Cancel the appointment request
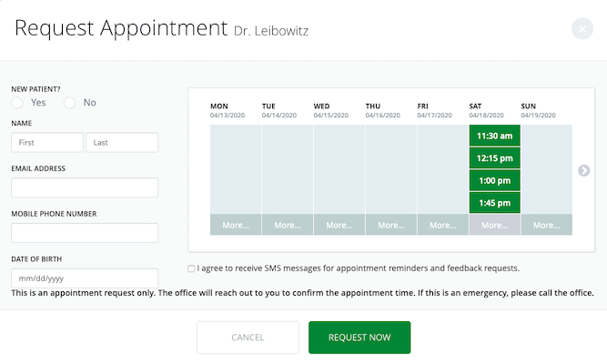 (248, 338)
